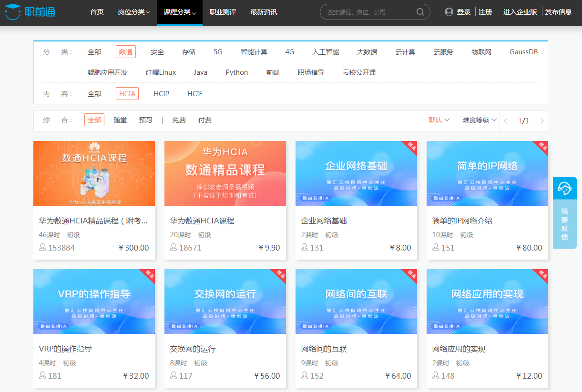The image size is (582, 392).
Task: Click the previous page arrow in pagination
Action: click(505, 121)
